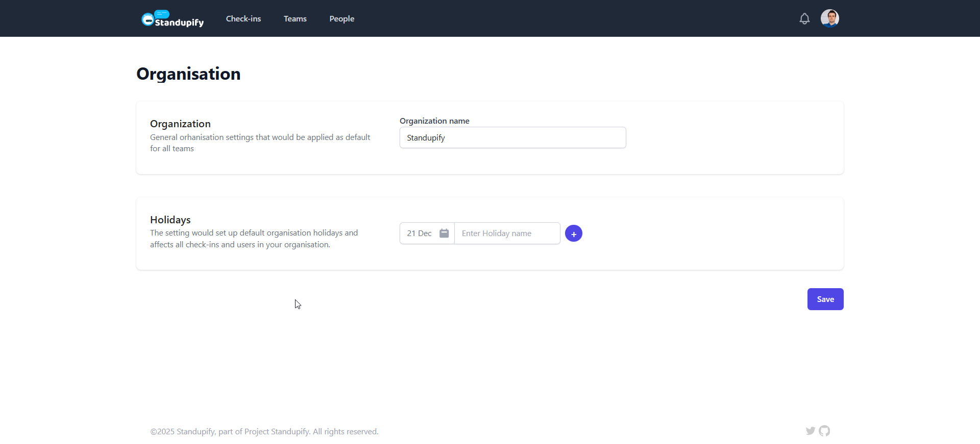Image resolution: width=980 pixels, height=444 pixels.
Task: Open the holiday date picker calendar icon
Action: 444,233
